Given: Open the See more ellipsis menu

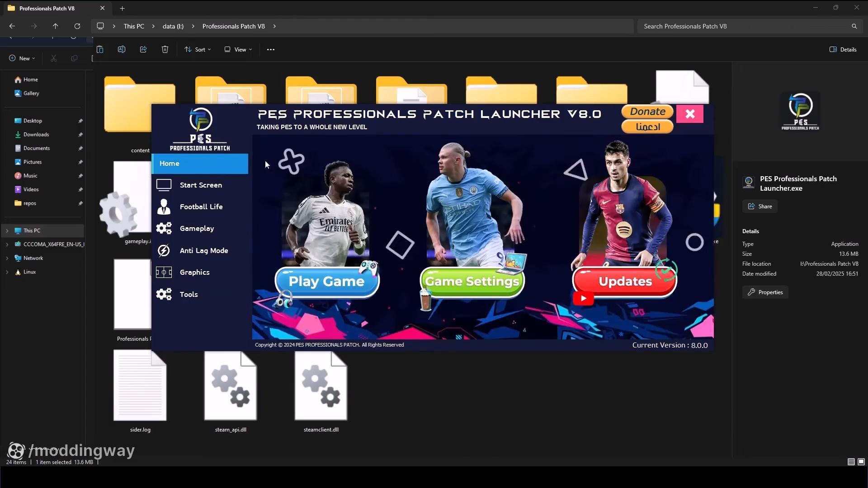Looking at the screenshot, I should (x=271, y=50).
